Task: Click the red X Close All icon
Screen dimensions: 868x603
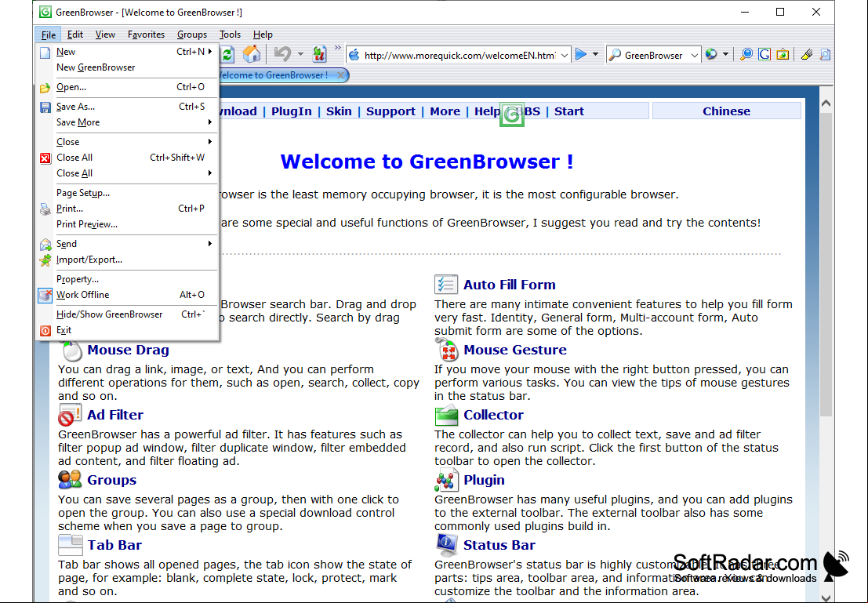Action: [x=45, y=158]
